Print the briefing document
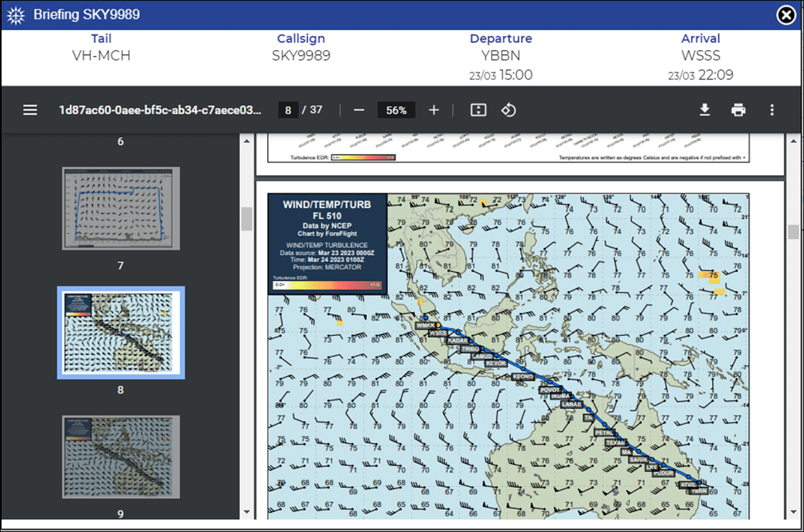 (x=738, y=110)
